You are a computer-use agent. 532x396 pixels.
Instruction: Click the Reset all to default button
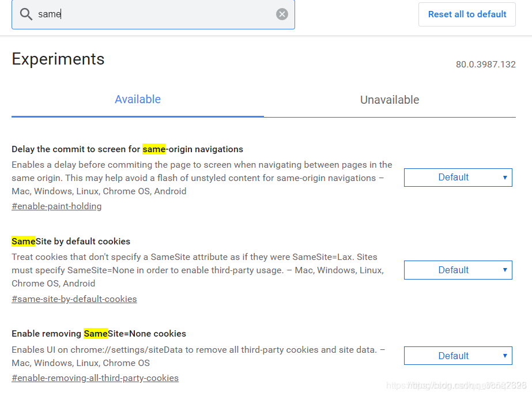click(466, 14)
